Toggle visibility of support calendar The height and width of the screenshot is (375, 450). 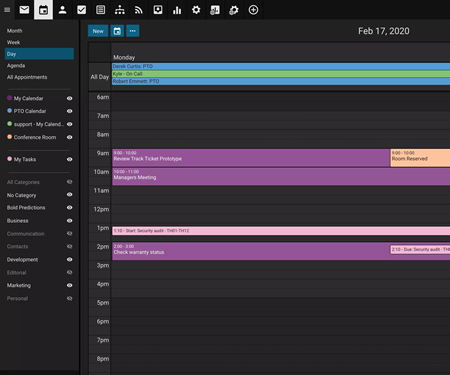(69, 124)
